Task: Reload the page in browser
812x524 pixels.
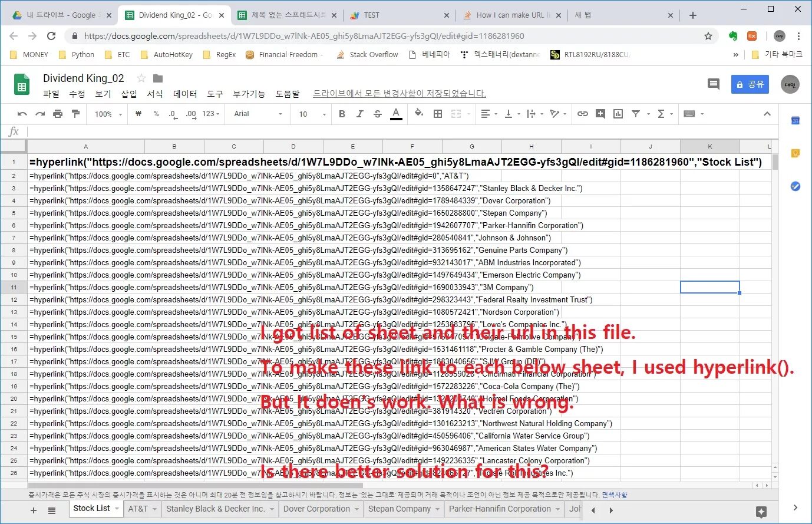Action: point(51,36)
